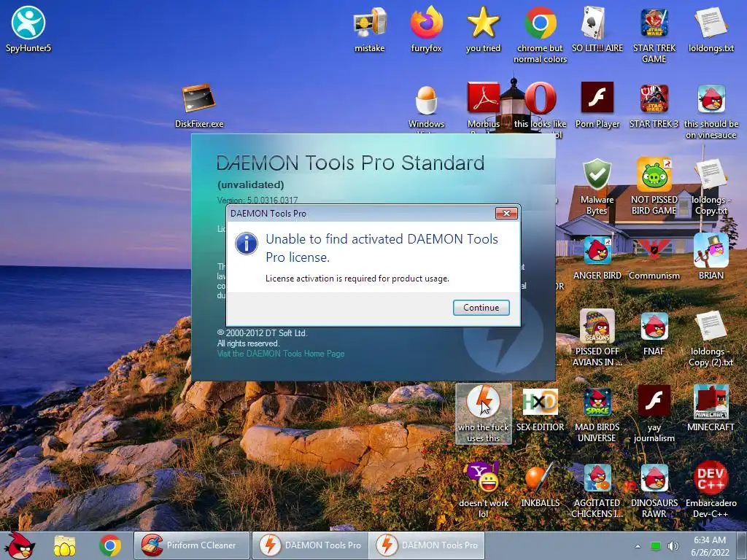Open the Embarcadero Dev-C++ icon

(711, 489)
